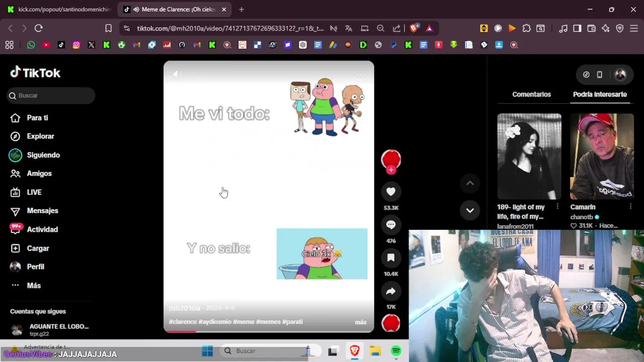Open Brave Shields lion icon
Image resolution: width=644 pixels, height=362 pixels.
414,29
